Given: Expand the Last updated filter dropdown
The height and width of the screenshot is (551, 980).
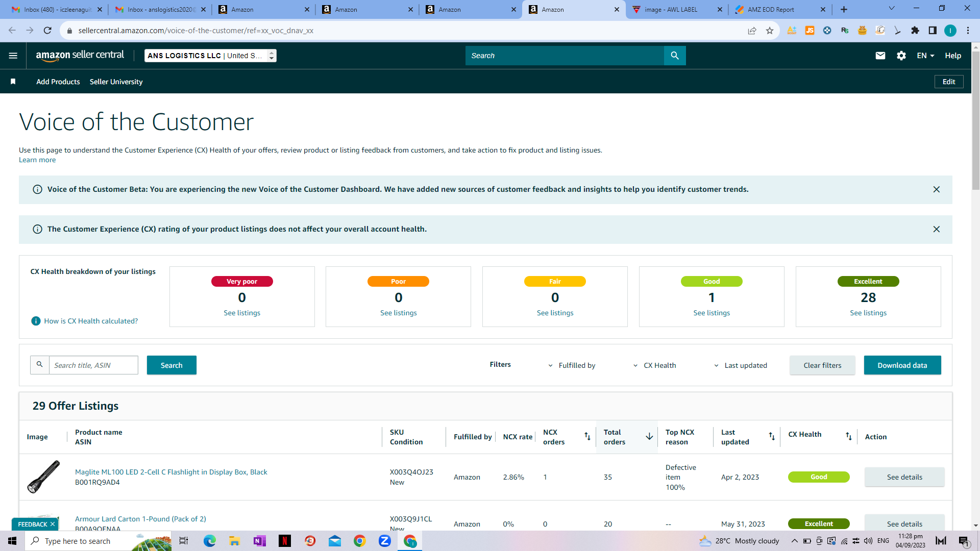Looking at the screenshot, I should coord(741,365).
